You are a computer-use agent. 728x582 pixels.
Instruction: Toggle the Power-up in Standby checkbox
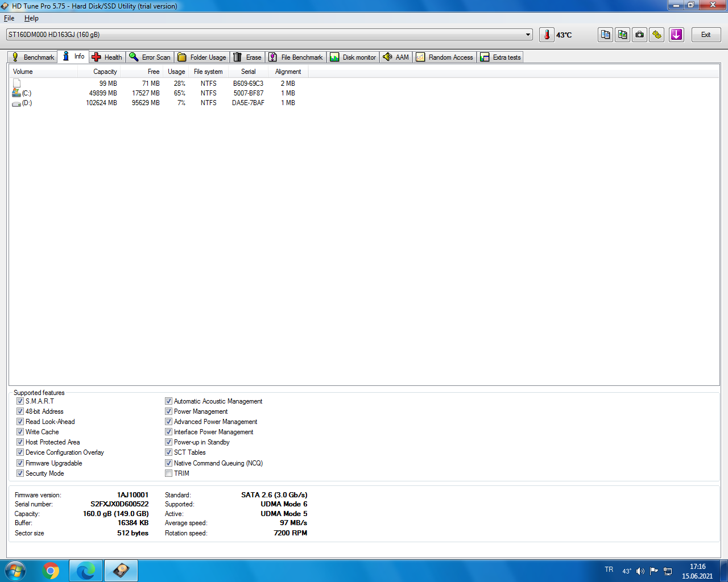pyautogui.click(x=168, y=442)
